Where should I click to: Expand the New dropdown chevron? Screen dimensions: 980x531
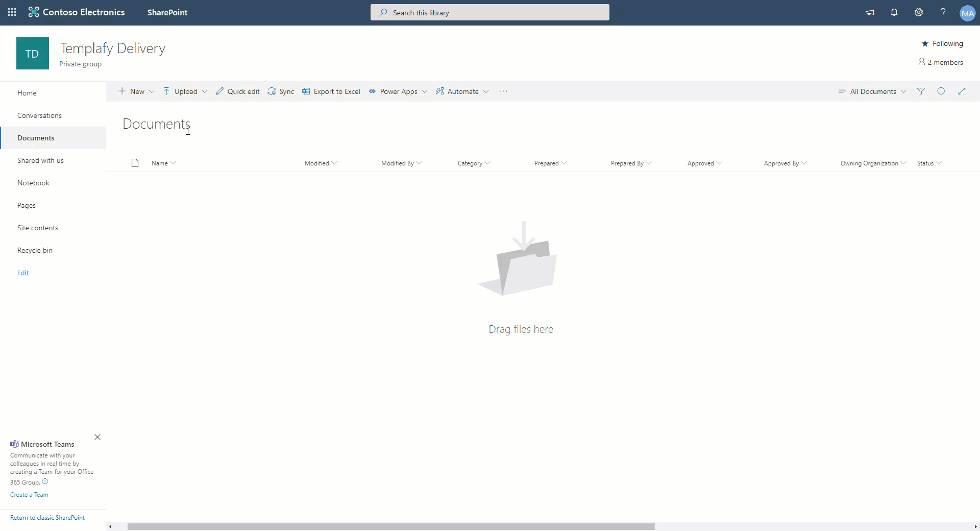click(x=152, y=91)
